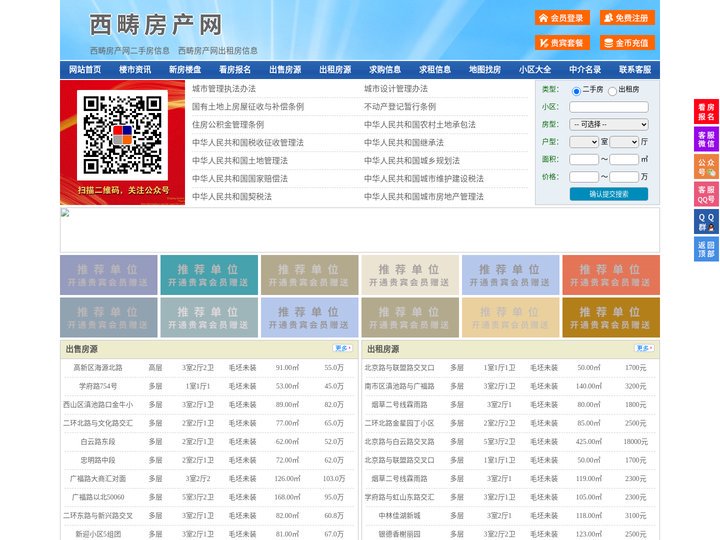Open the 中华人民共和国继承法 link
The width and height of the screenshot is (720, 540).
[x=404, y=142]
